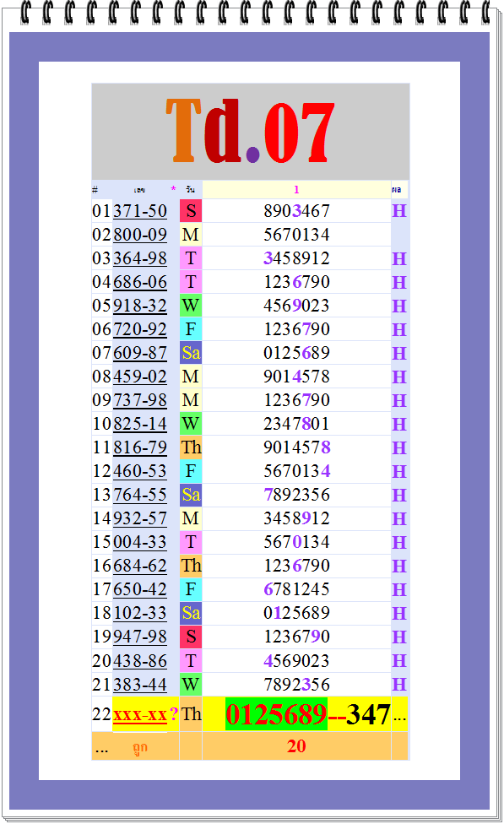Select the green W cell in row 05
This screenshot has width=504, height=824.
[x=191, y=306]
